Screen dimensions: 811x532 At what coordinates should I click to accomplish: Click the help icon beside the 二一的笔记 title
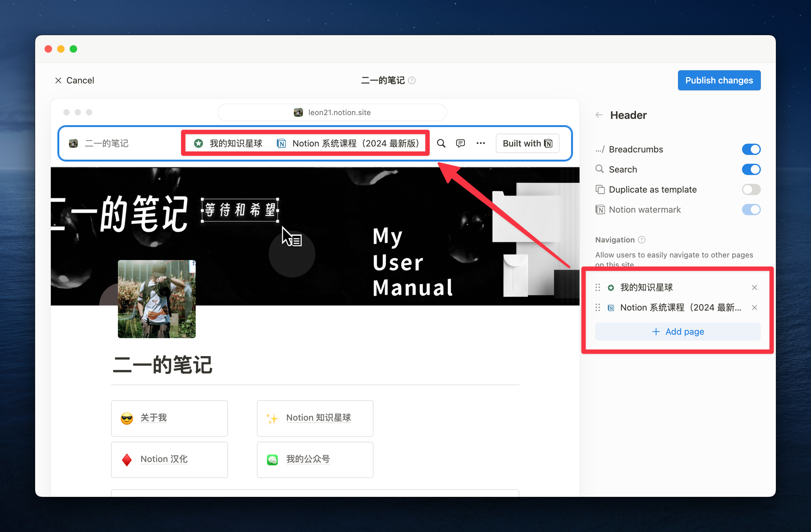(412, 80)
